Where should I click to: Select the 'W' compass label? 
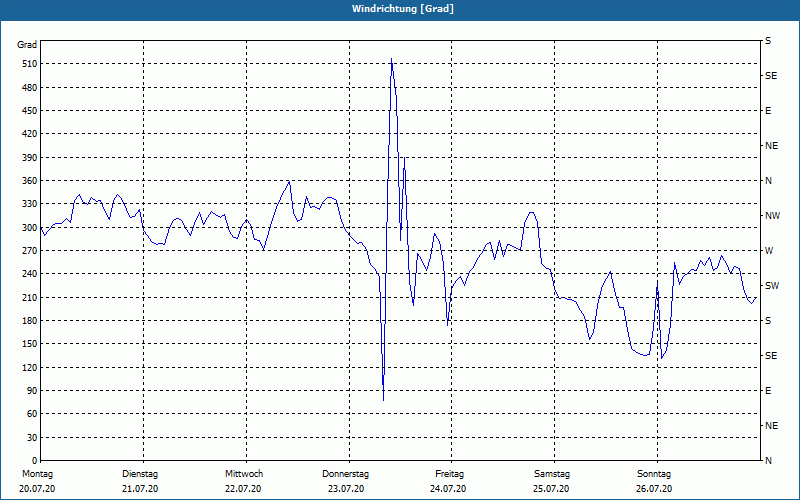click(769, 251)
